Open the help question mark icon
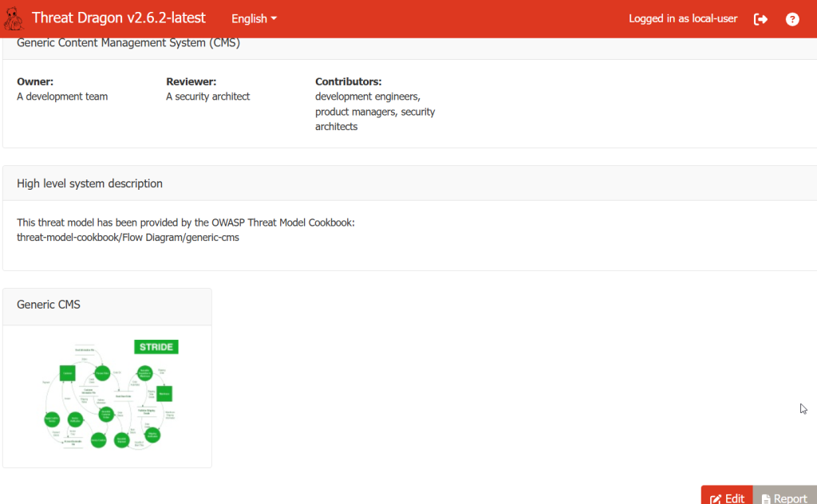817x504 pixels. (792, 19)
